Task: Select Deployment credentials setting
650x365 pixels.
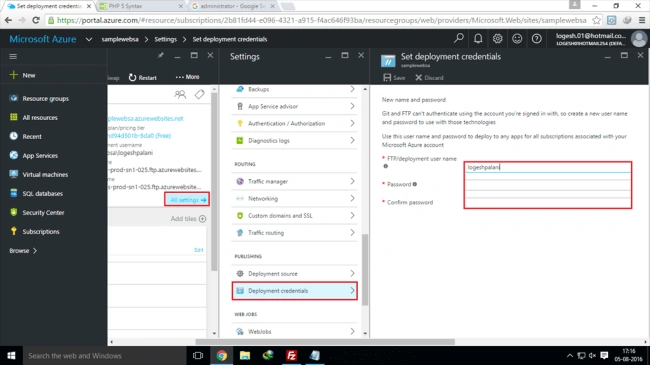Action: coord(295,291)
